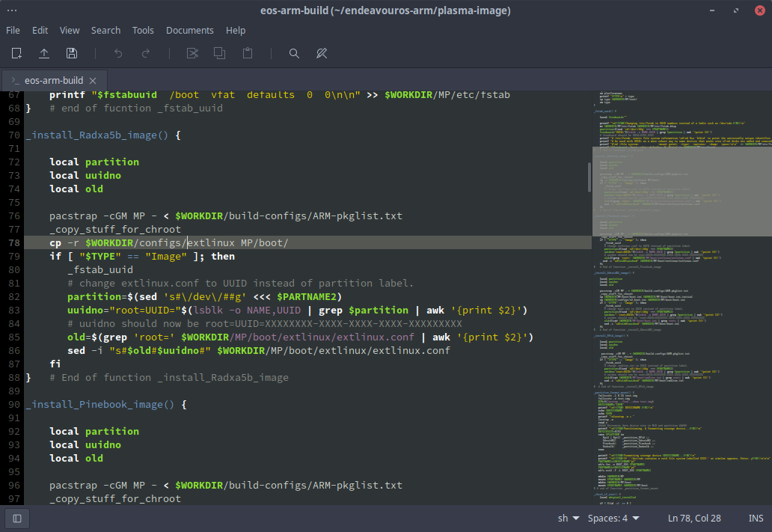The height and width of the screenshot is (532, 772).
Task: Close the eos-arm-build tab
Action: point(93,80)
